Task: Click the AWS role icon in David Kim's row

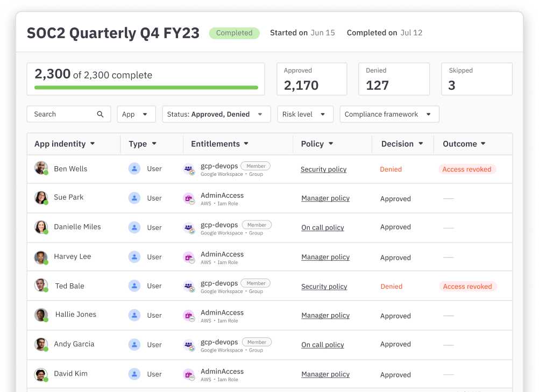Action: point(189,374)
